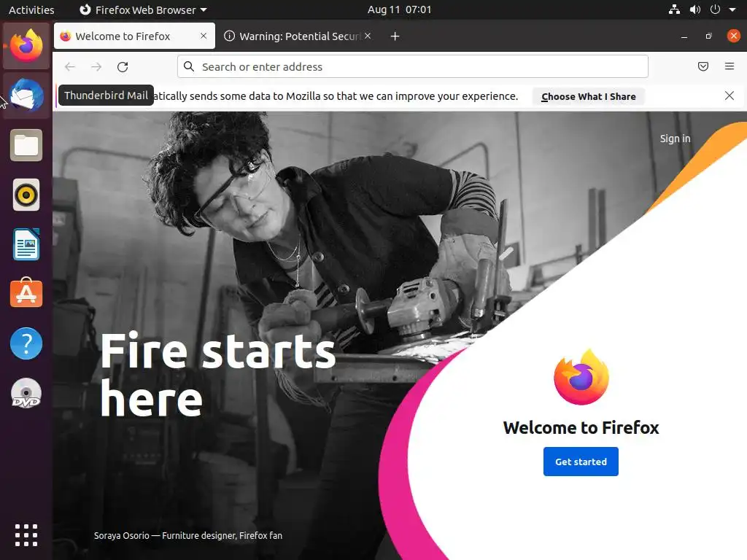The width and height of the screenshot is (747, 560).
Task: Go forward using the forward arrow
Action: pos(96,66)
